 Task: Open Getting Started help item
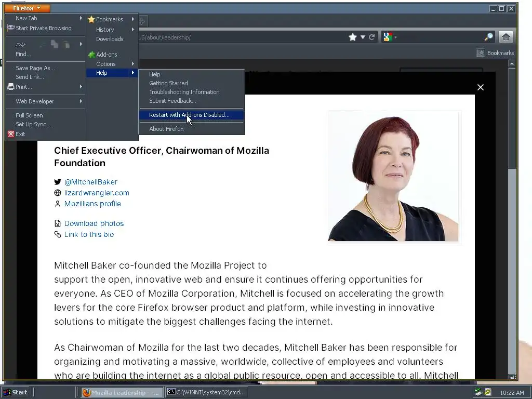click(168, 83)
